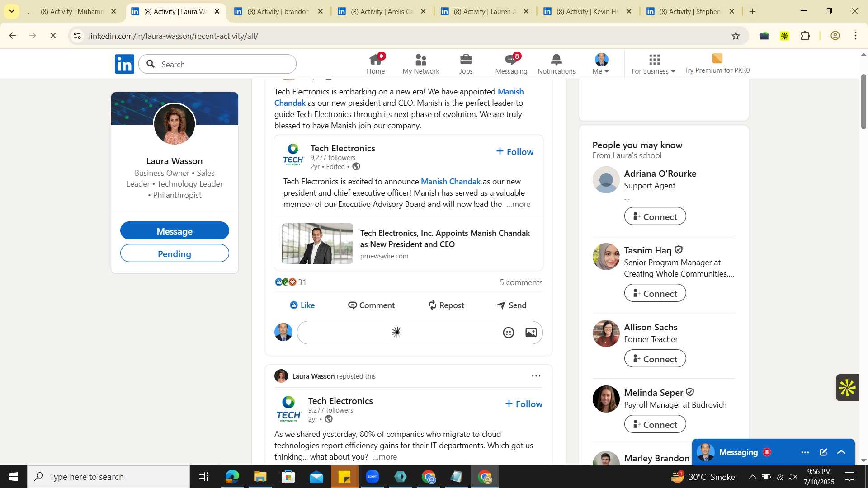Open reaction icons showing 31 reactions
The image size is (868, 488).
point(291,282)
